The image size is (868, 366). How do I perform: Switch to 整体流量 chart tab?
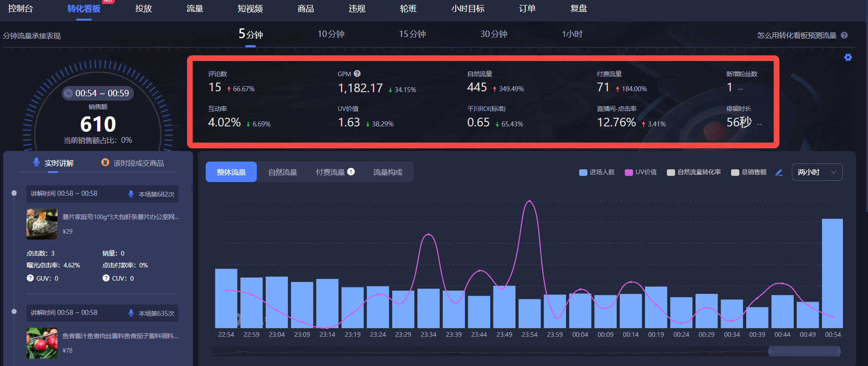coord(231,172)
